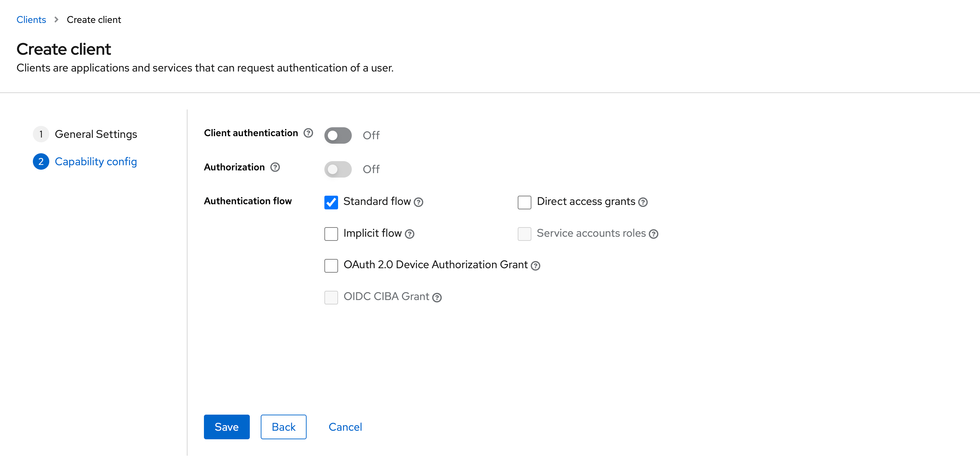Uncheck the Standard flow checkbox

(331, 202)
